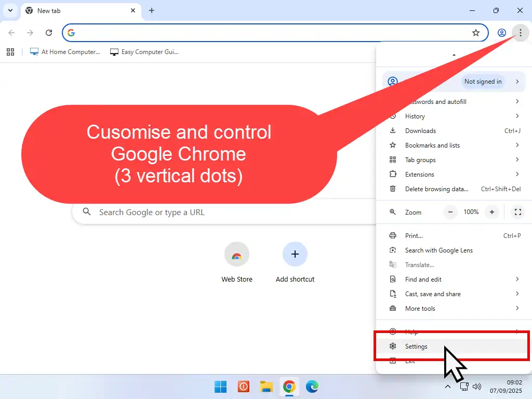Click the Web Store shortcut icon
This screenshot has height=399, width=532.
click(x=237, y=255)
